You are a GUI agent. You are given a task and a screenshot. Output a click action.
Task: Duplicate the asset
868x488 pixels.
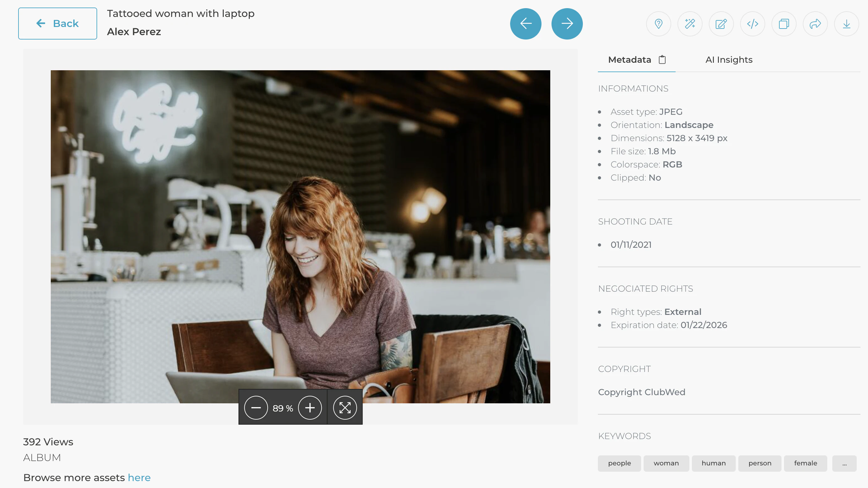click(784, 24)
